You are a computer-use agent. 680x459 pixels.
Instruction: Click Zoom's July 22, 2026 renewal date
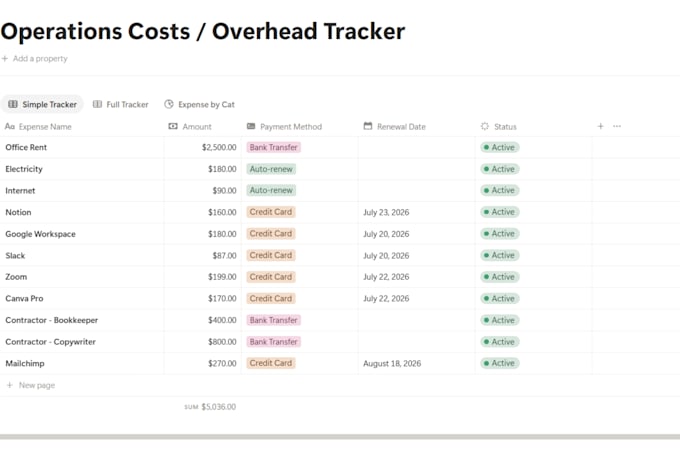[386, 277]
